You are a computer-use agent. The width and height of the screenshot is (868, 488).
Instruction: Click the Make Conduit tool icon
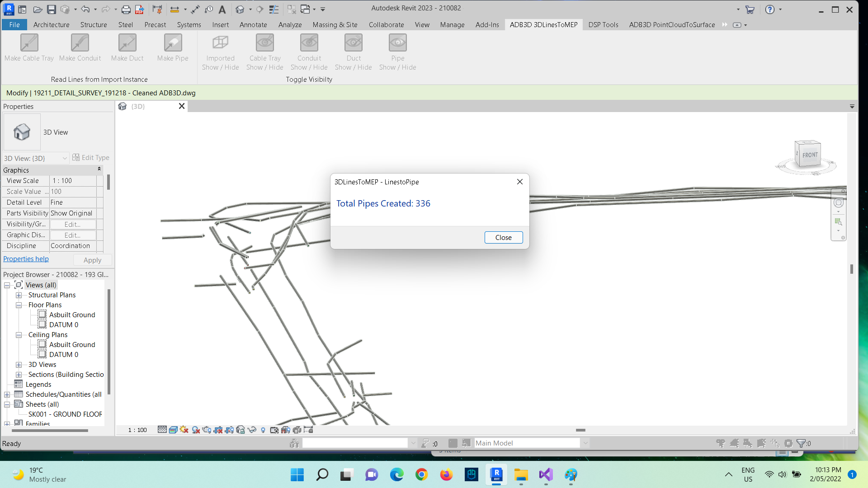[x=80, y=43]
